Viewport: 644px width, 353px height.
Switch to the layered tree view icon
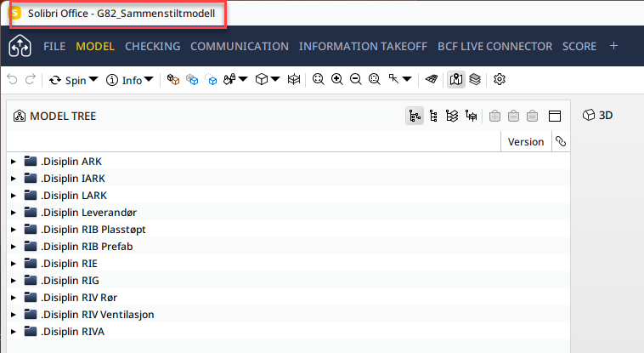click(452, 116)
